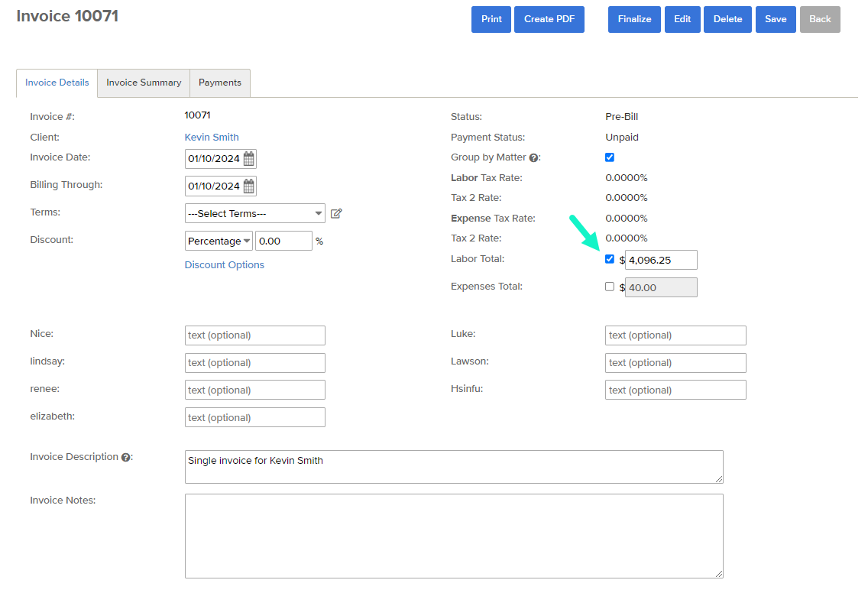
Task: Click the Finalize button
Action: click(x=634, y=19)
